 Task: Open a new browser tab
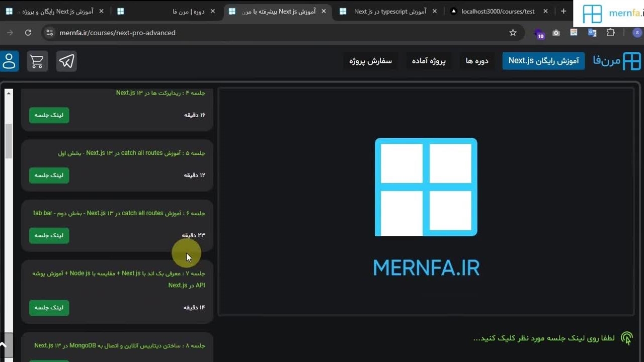point(563,11)
